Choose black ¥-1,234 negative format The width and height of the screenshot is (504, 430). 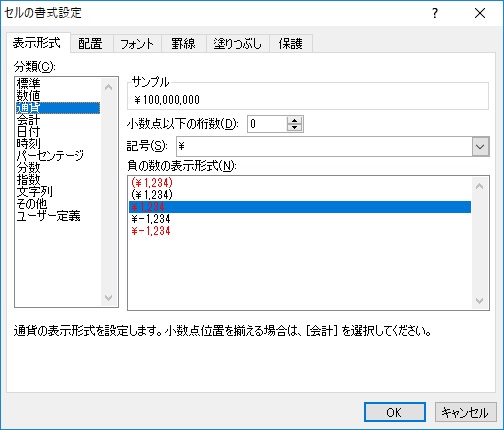coord(300,219)
